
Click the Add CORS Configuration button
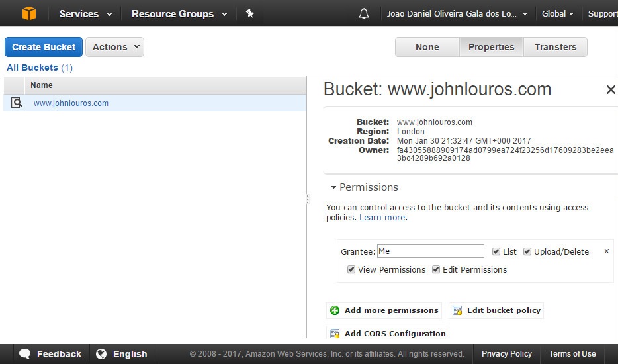pyautogui.click(x=388, y=334)
